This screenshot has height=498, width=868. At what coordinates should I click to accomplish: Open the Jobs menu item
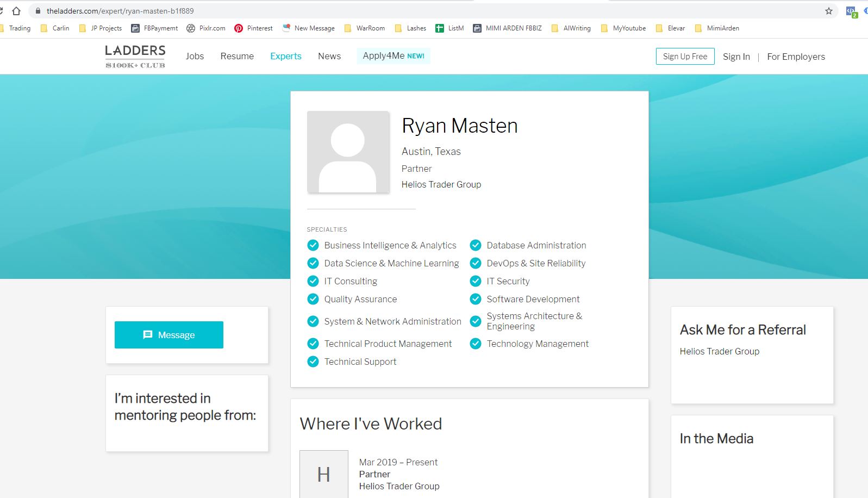click(x=195, y=56)
